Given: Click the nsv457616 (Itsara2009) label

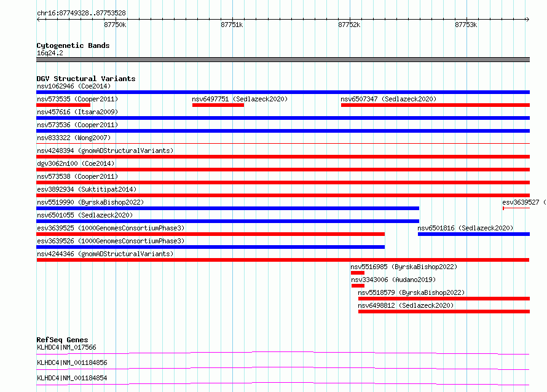Looking at the screenshot, I should (x=77, y=112).
